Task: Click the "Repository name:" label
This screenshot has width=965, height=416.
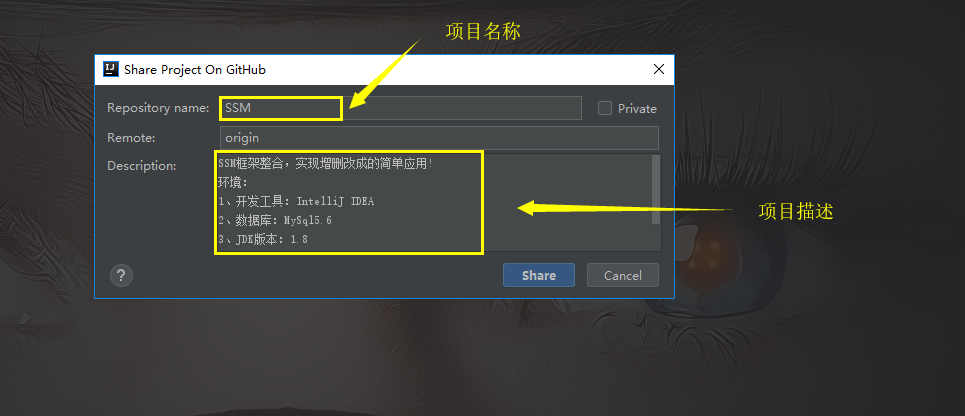Action: click(158, 108)
